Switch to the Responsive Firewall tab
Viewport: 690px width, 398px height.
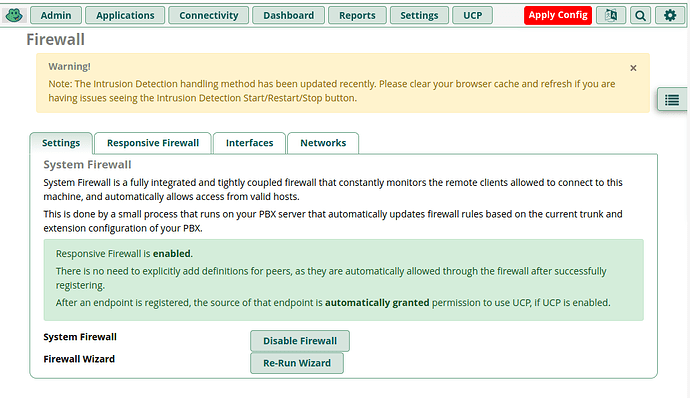pos(153,143)
